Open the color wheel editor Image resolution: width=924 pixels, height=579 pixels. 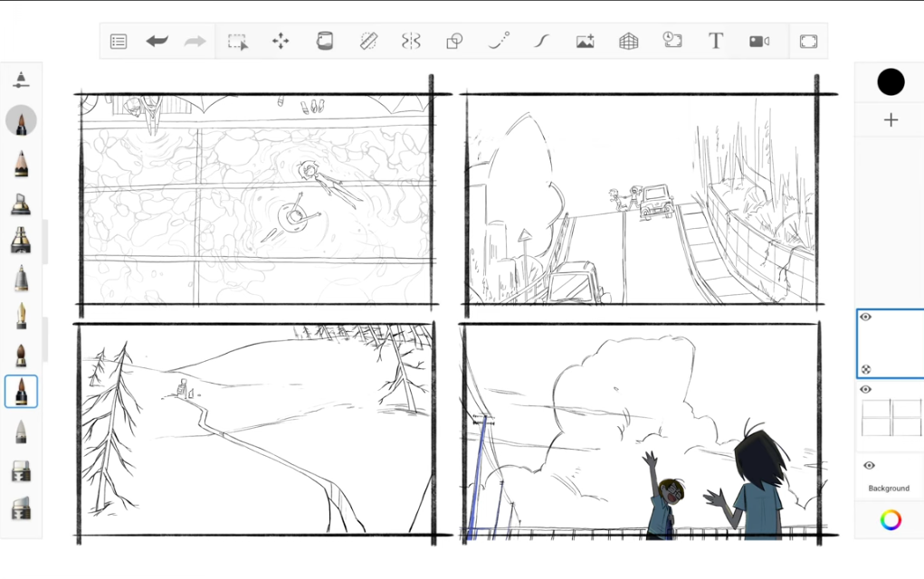click(891, 519)
